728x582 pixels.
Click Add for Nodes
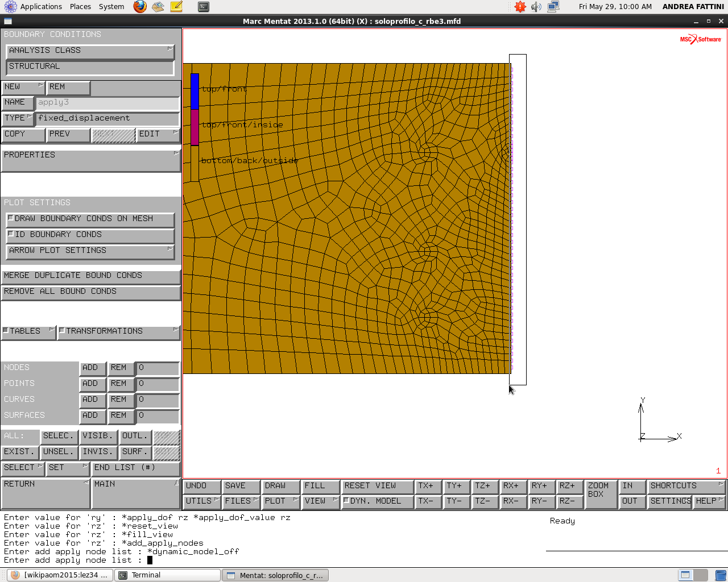[92, 368]
